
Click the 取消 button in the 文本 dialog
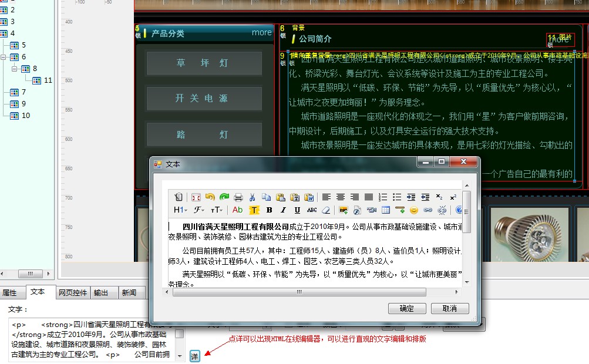450,308
